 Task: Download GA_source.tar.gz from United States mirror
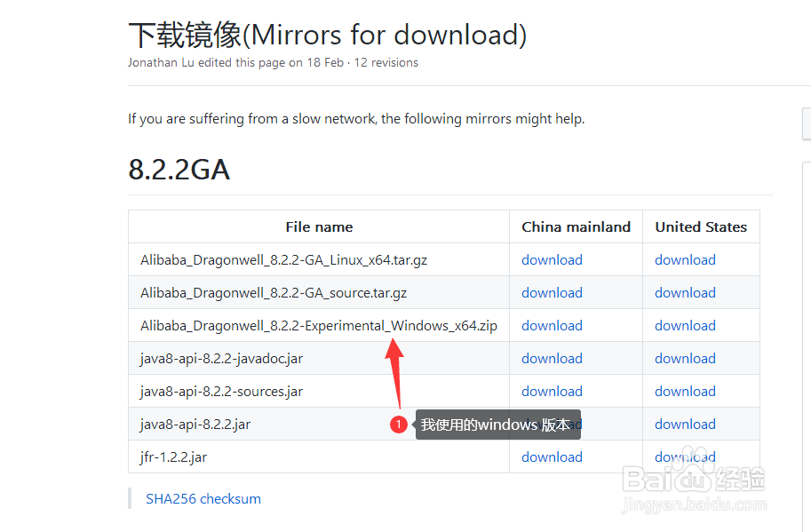[686, 292]
